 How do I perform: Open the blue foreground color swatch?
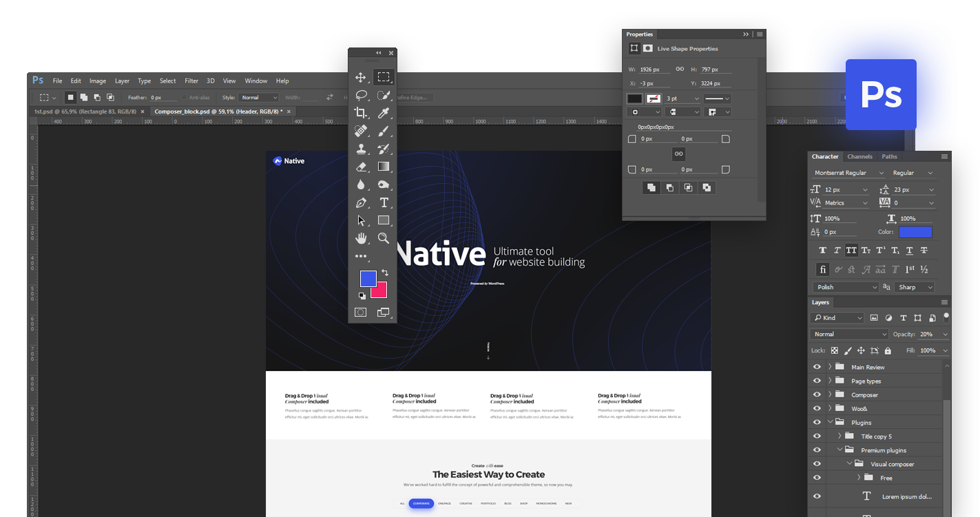(368, 278)
